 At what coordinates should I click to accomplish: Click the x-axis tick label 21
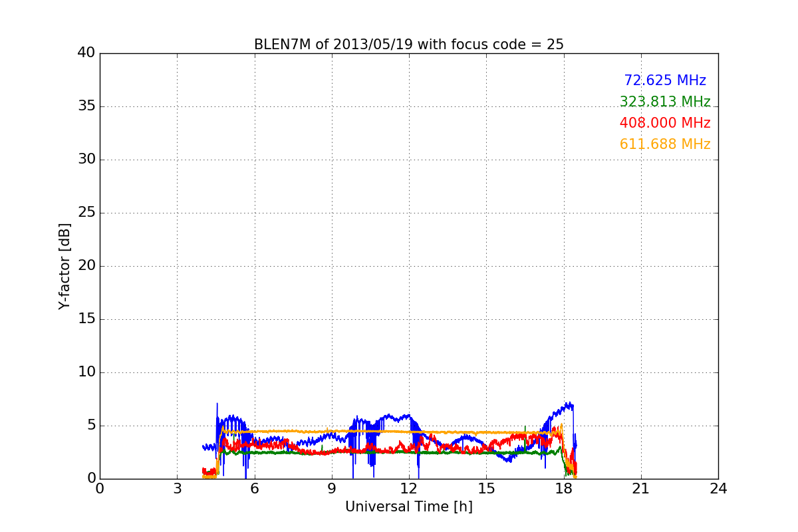pyautogui.click(x=641, y=488)
